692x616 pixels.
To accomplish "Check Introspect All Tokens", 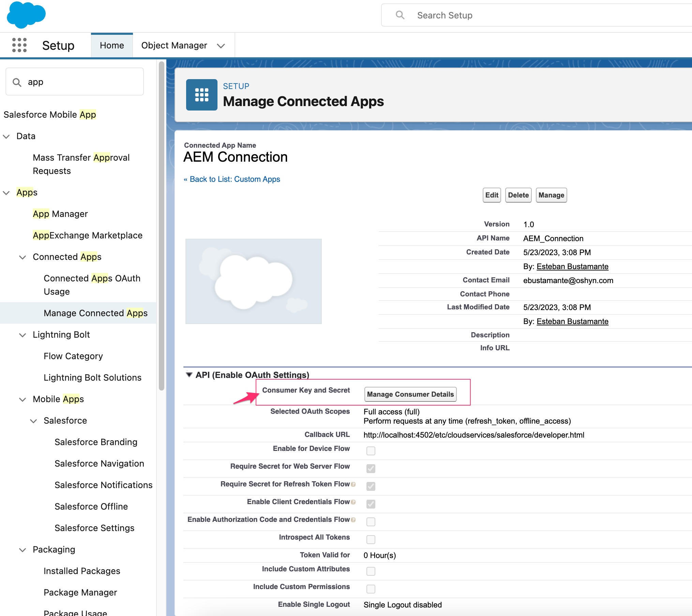I will point(371,539).
